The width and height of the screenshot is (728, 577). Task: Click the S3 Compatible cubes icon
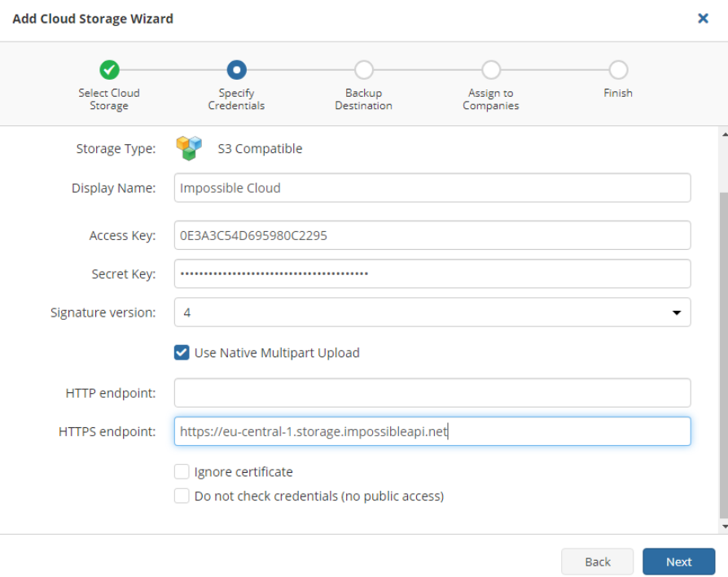click(189, 148)
